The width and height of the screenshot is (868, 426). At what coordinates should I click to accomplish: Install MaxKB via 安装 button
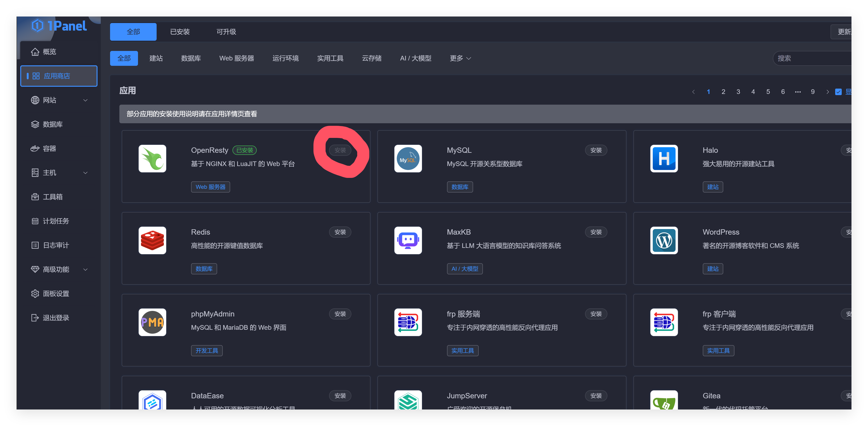(596, 232)
